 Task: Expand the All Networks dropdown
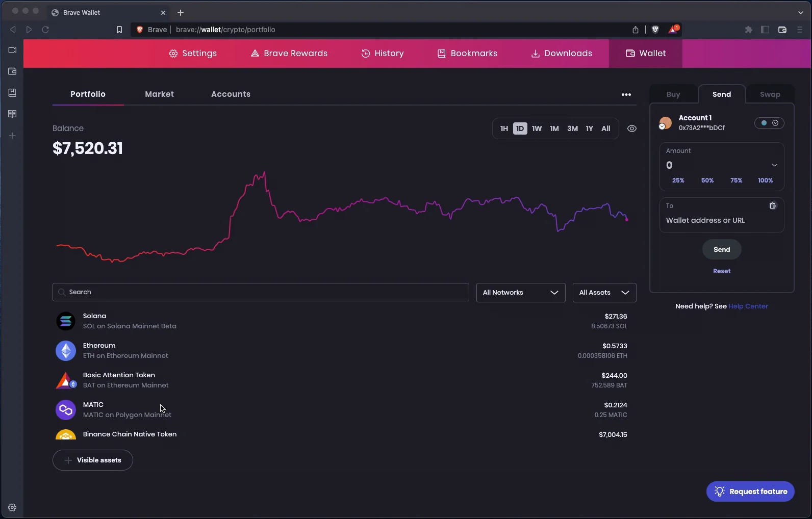click(520, 293)
